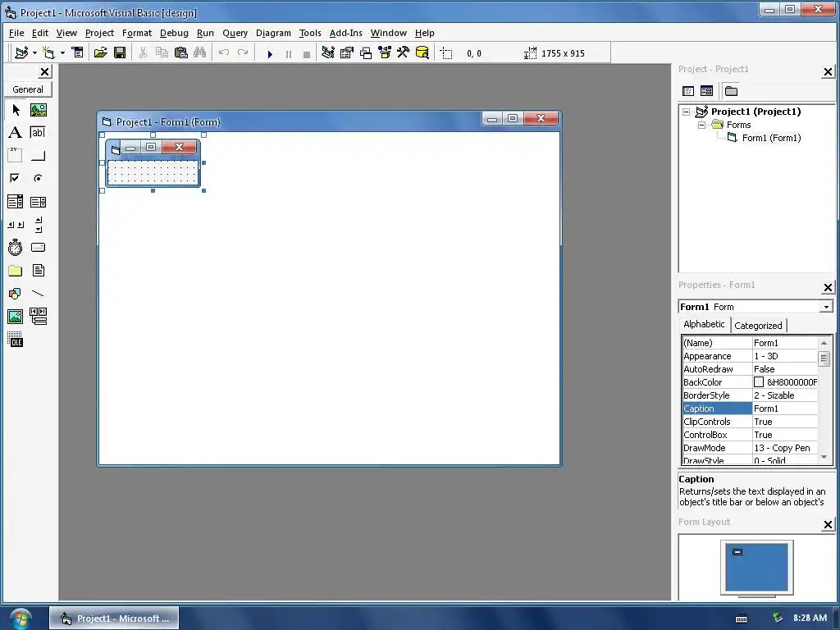Select the Pointer tool in toolbox
840x630 pixels.
click(x=16, y=110)
